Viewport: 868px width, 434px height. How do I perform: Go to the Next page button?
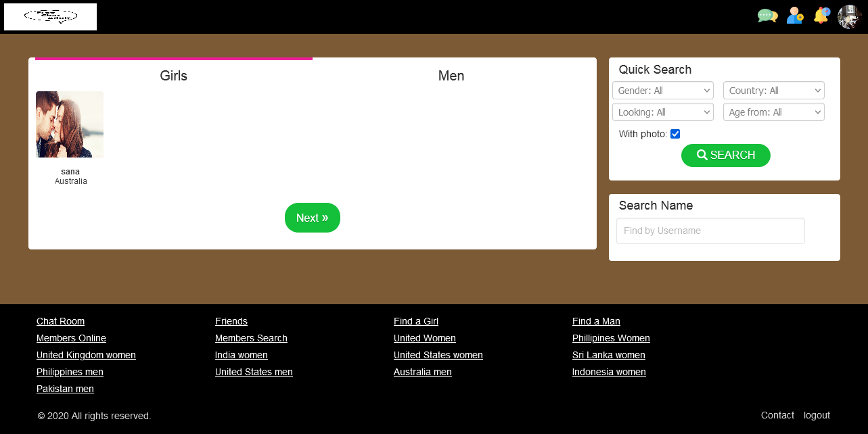point(313,218)
